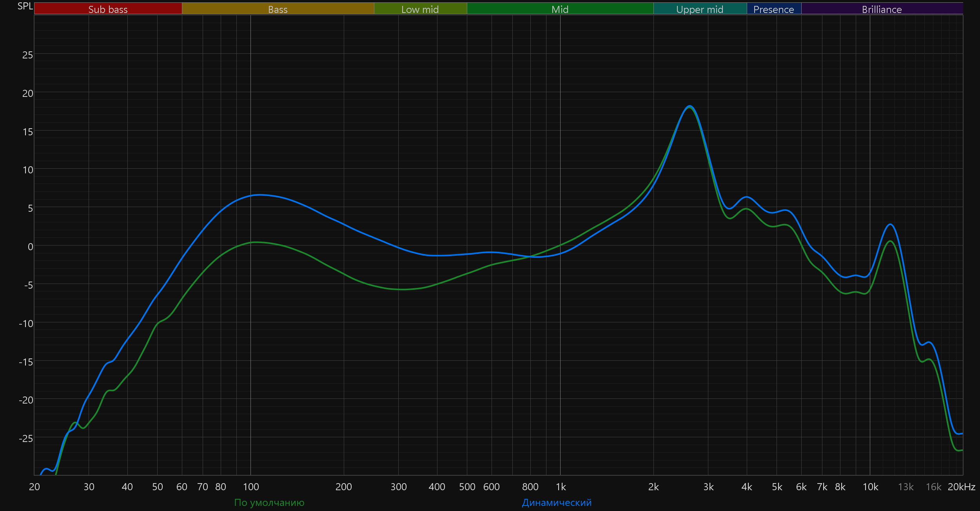Screen dimensions: 980x511
Task: Click the 100 Hz frequency axis label
Action: pos(251,487)
